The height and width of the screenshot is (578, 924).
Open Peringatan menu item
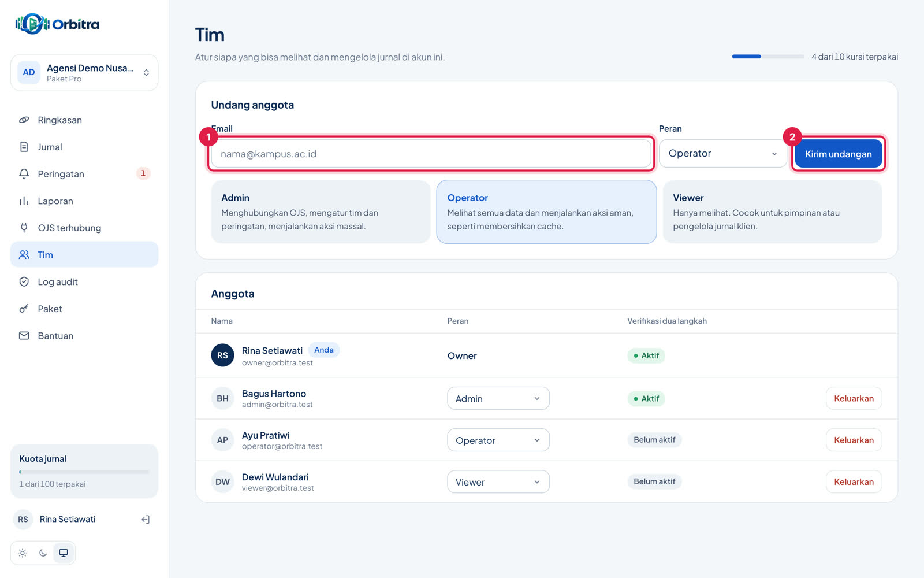84,174
